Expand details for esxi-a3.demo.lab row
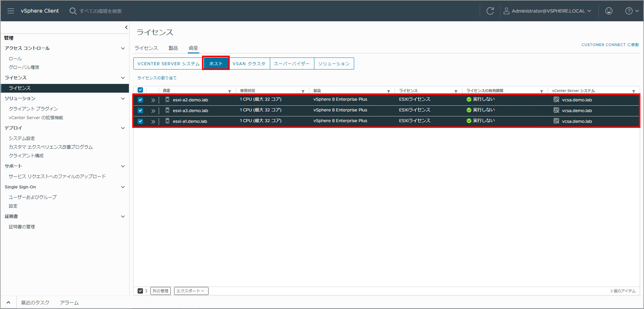Screen dimensions: 644x309 point(153,111)
